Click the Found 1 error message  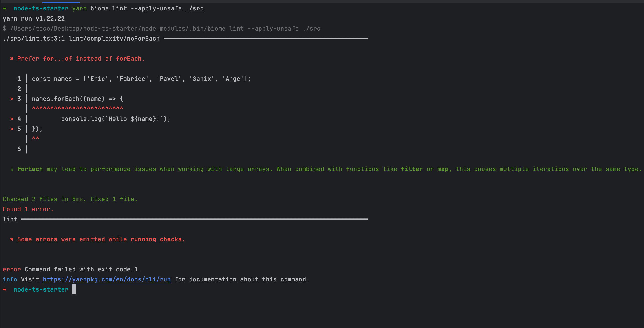tap(28, 209)
